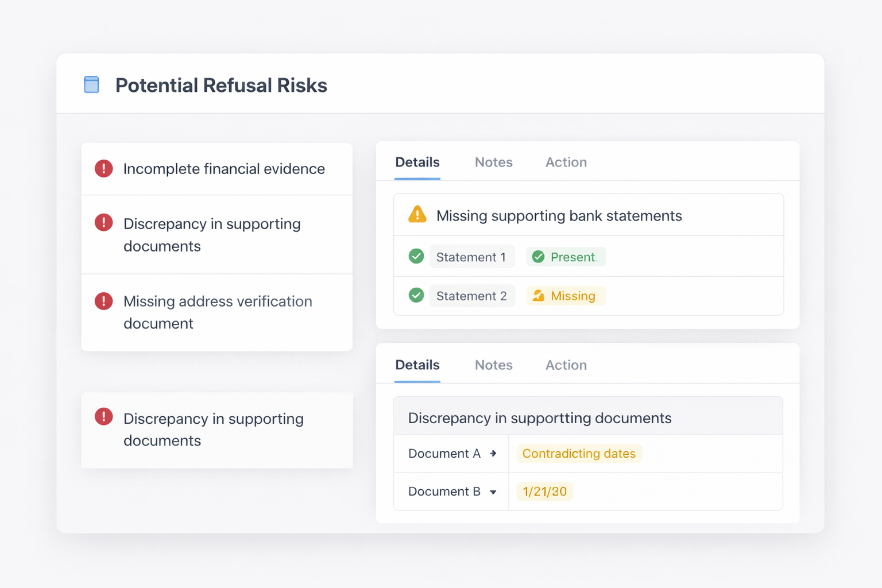
Task: Click the yellow warning triangle beside Missing supporting bank statements
Action: pyautogui.click(x=417, y=214)
